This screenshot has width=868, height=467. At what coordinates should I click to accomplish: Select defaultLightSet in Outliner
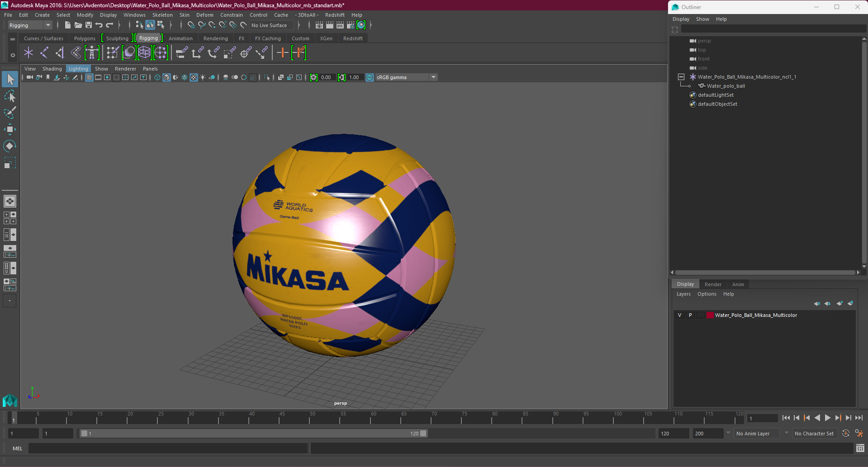tap(716, 95)
